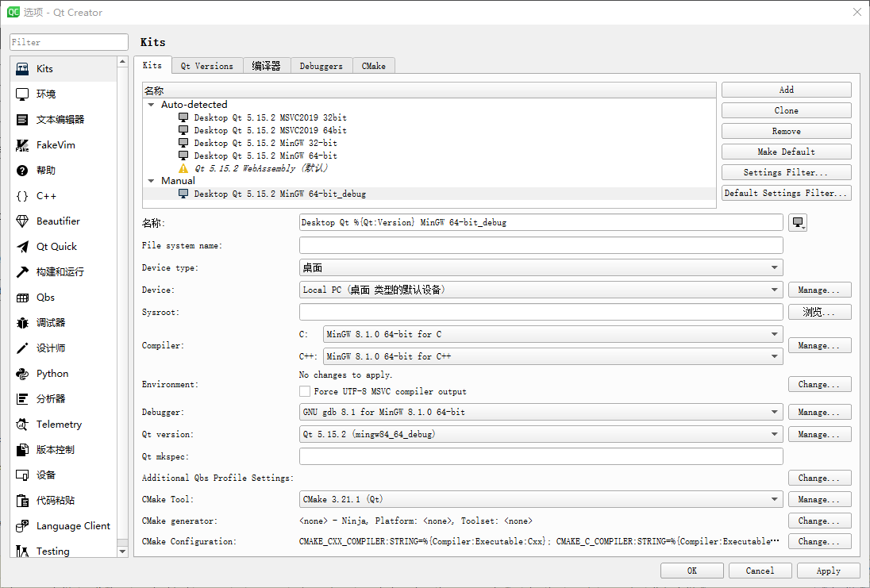Click the Qt Creator logo in title bar
870x588 pixels.
(x=13, y=12)
